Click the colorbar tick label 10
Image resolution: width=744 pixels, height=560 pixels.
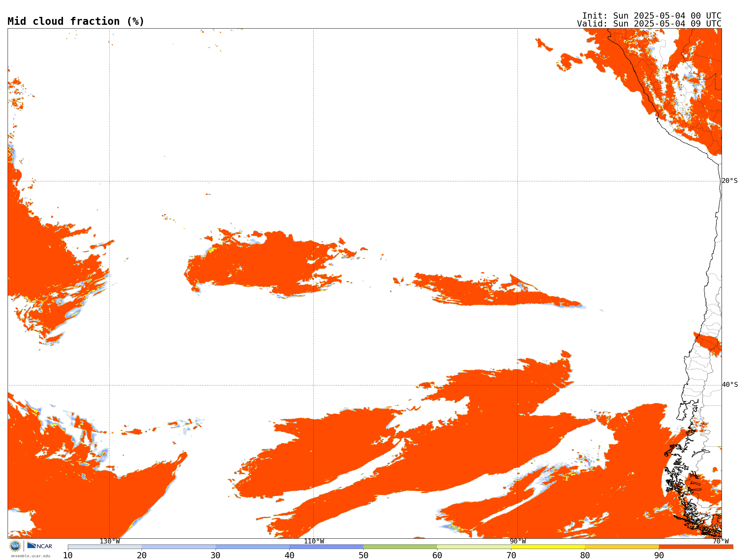pyautogui.click(x=68, y=555)
